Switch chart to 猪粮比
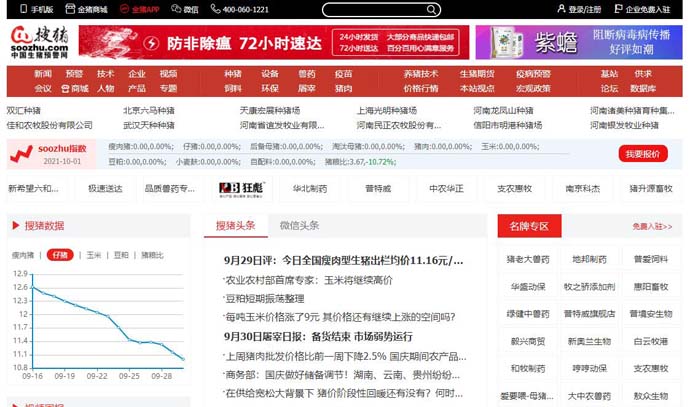The image size is (690, 407). pyautogui.click(x=152, y=255)
